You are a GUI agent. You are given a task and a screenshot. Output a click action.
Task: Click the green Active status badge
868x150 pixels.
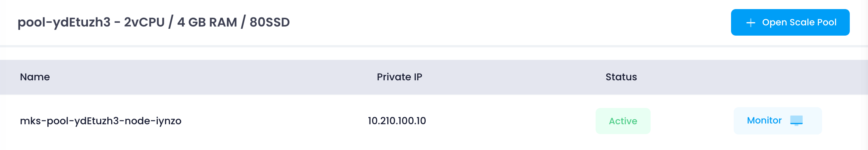[x=623, y=121]
